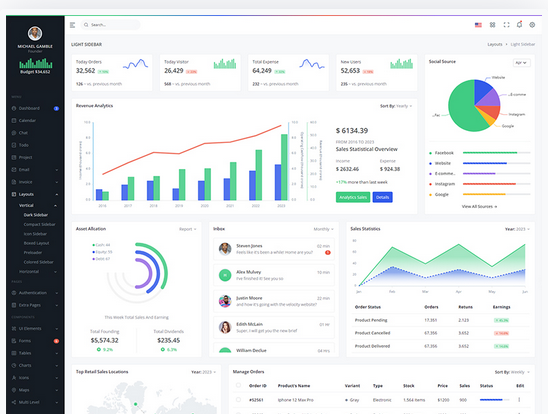Toggle the select-all checkbox in Manage Orders header
This screenshot has height=414, width=548.
click(x=238, y=385)
